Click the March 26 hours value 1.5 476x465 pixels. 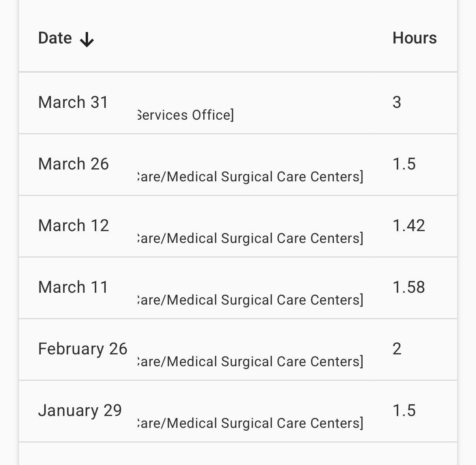[404, 164]
